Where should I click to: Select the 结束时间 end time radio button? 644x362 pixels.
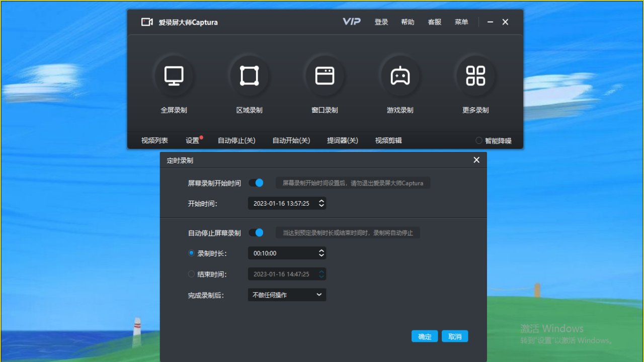tap(191, 274)
